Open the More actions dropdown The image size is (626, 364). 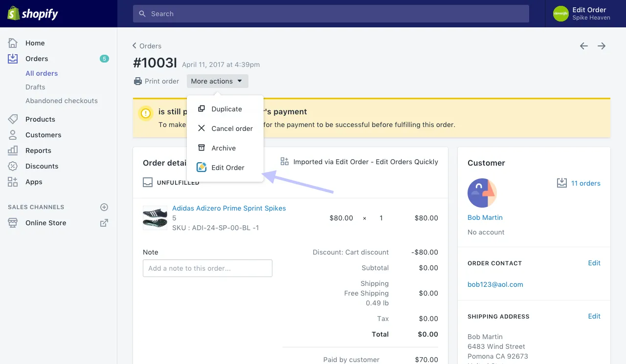[218, 81]
